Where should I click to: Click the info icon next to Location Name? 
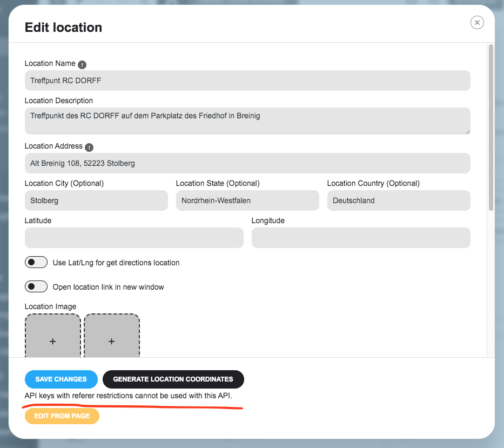pyautogui.click(x=82, y=65)
